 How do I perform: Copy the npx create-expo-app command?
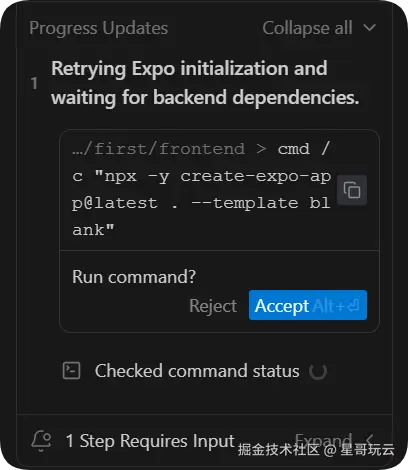(352, 190)
